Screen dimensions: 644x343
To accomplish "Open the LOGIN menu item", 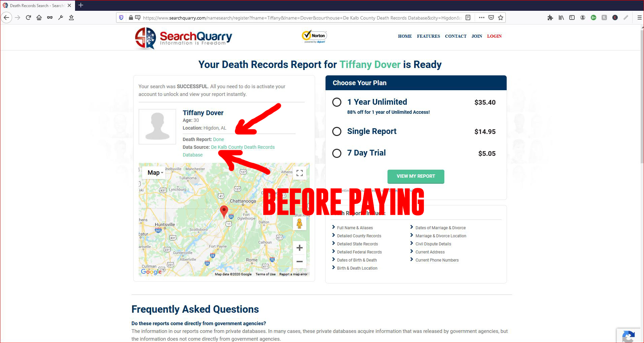I will 494,36.
